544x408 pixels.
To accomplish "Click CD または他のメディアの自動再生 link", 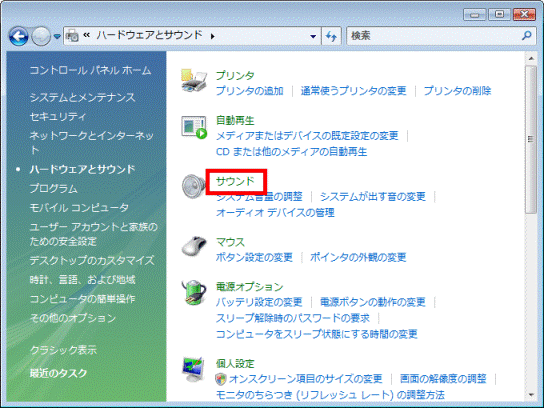I will pyautogui.click(x=291, y=152).
